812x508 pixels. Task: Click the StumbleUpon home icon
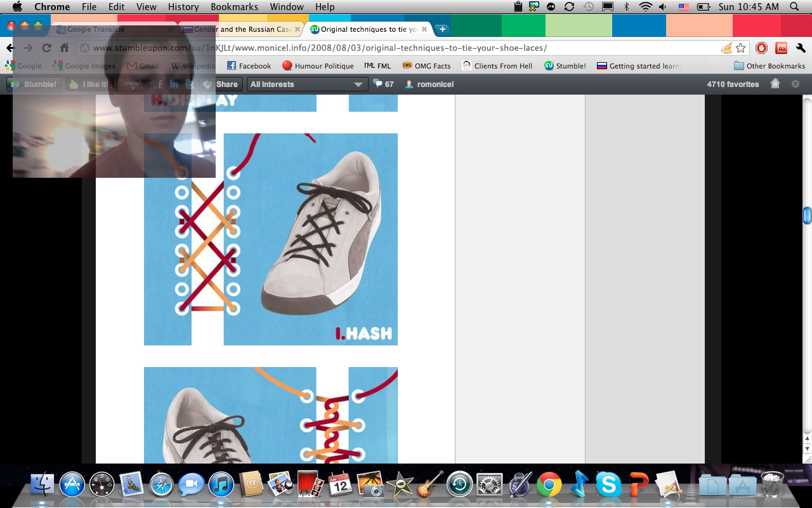[x=775, y=83]
